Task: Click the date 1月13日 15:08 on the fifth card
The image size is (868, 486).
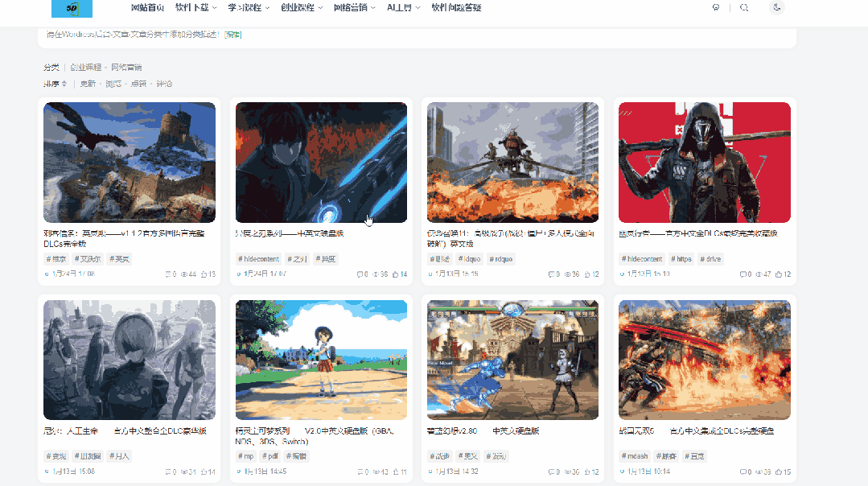Action: click(74, 472)
